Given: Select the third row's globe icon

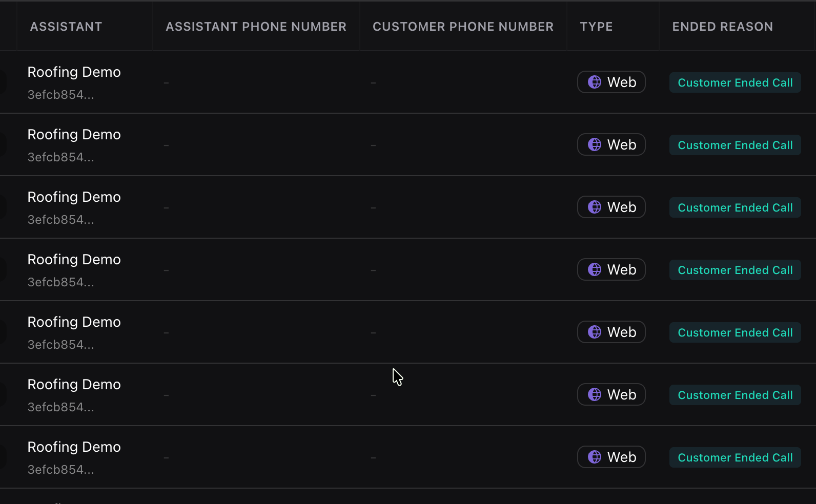Looking at the screenshot, I should [x=595, y=207].
